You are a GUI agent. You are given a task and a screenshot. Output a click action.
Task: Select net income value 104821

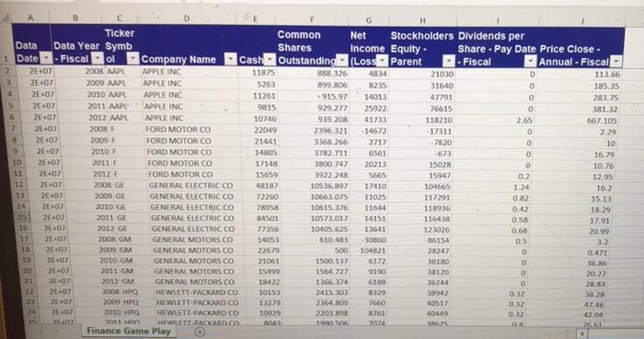[373, 251]
